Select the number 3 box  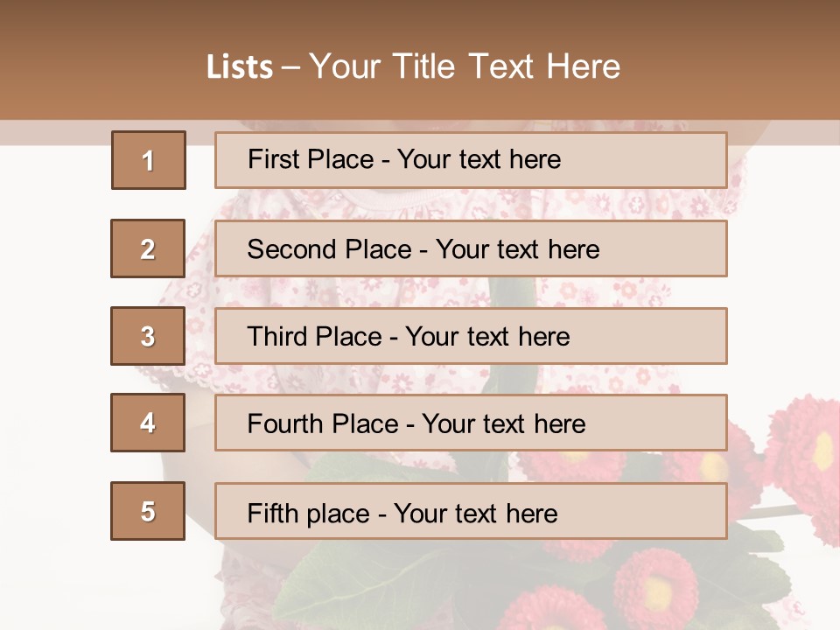148,336
